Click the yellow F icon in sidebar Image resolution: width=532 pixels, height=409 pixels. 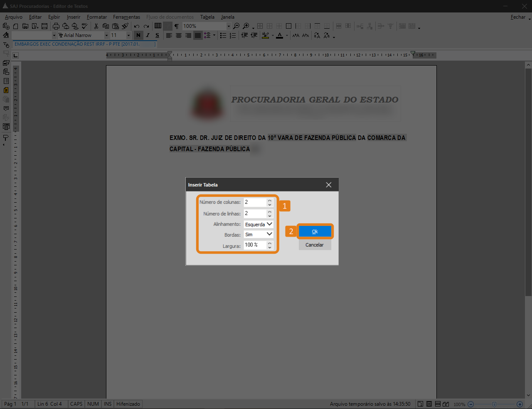tap(6, 90)
